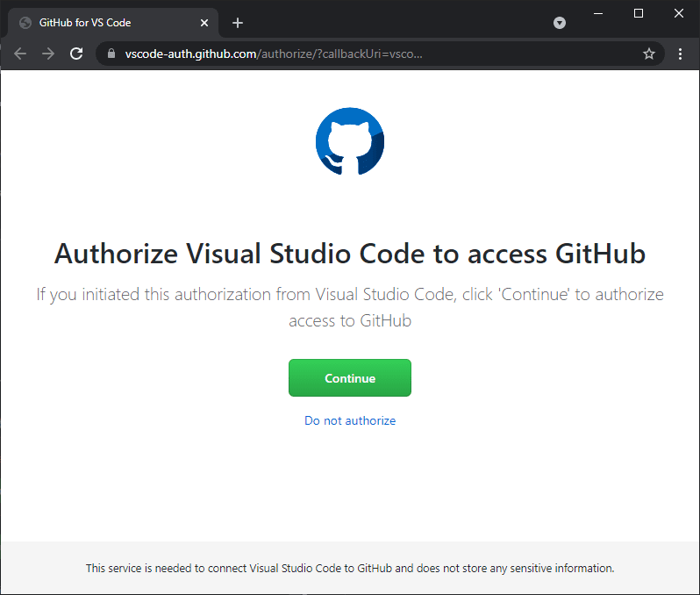Image resolution: width=700 pixels, height=595 pixels.
Task: View site info via the padlock icon
Action: point(111,54)
